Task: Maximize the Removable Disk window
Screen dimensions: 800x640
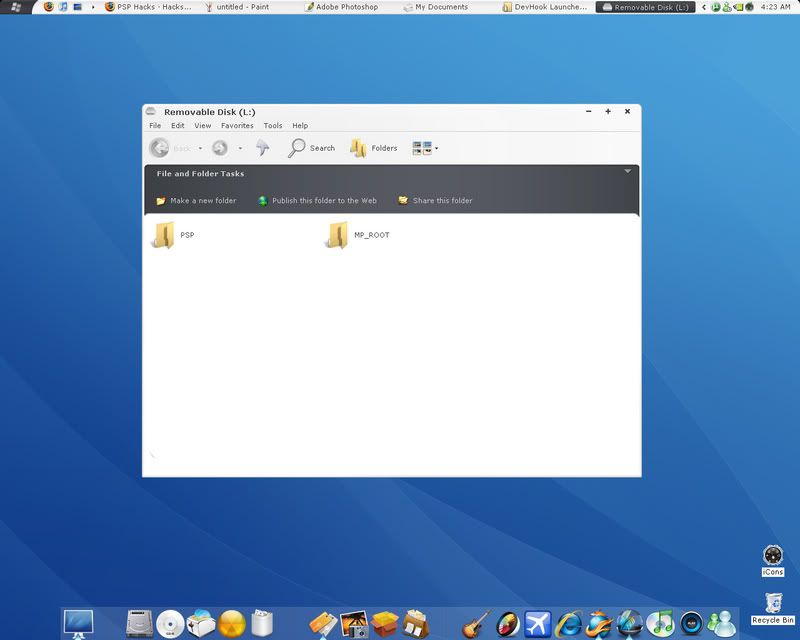Action: click(x=608, y=111)
